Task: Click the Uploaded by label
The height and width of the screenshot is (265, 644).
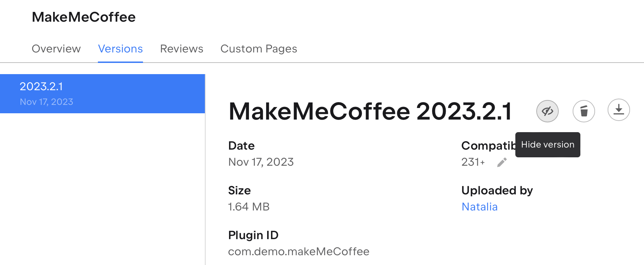Action: [497, 191]
